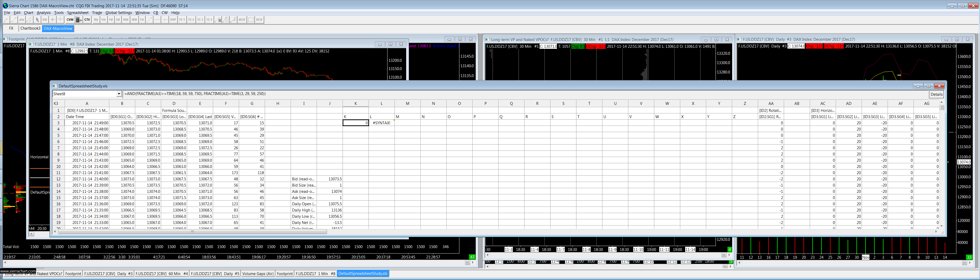The height and width of the screenshot is (280, 980).
Task: Click the spreadsheet vertical scrollbar thumb
Action: point(942,108)
